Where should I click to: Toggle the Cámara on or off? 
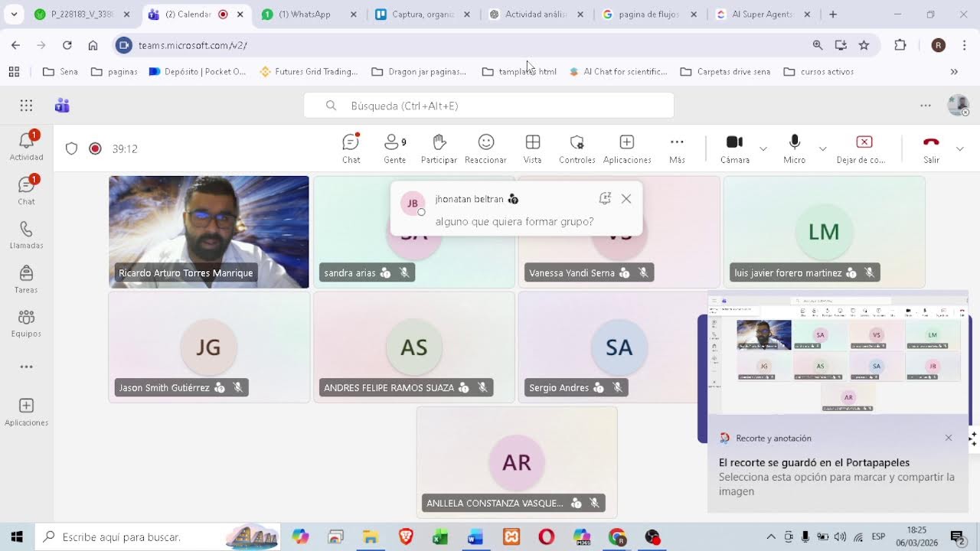pyautogui.click(x=734, y=148)
